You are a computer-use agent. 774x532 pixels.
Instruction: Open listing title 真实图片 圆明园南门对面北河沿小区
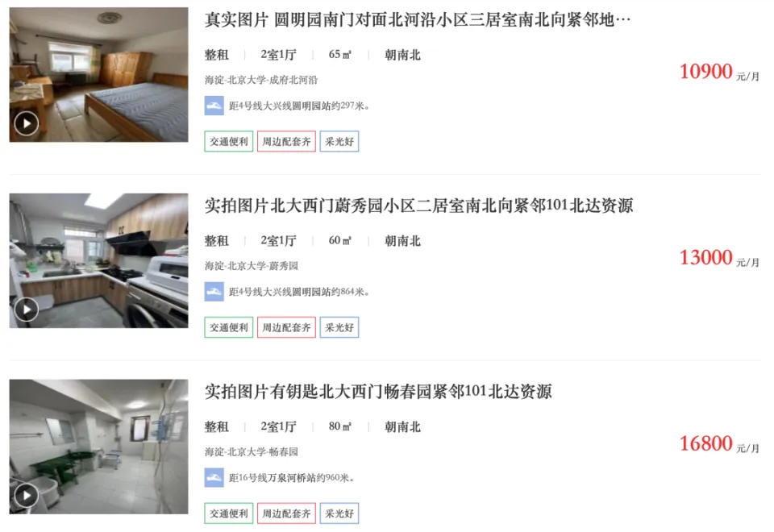[x=418, y=20]
